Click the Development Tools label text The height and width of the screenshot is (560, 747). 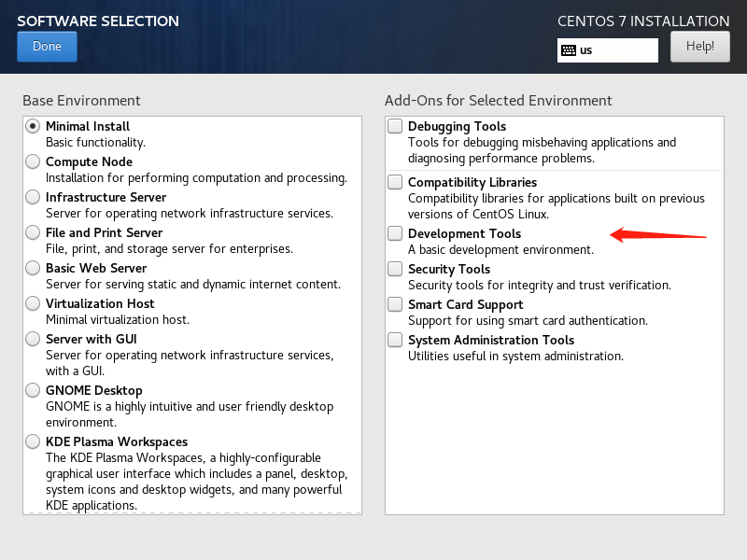pos(464,233)
